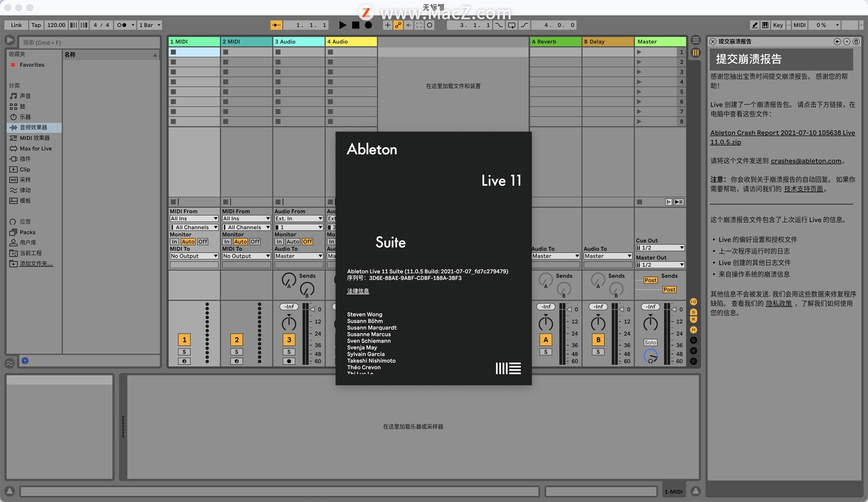Show or hide the In/Out section (I-O)

pyautogui.click(x=693, y=301)
